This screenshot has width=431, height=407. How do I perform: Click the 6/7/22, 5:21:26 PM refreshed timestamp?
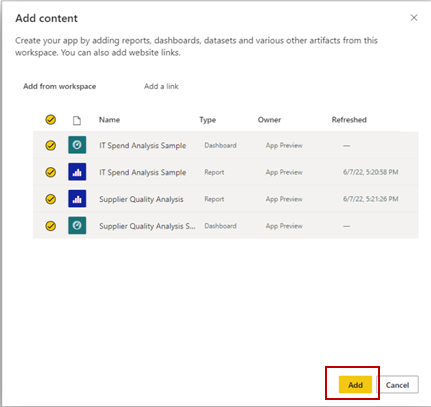(371, 199)
